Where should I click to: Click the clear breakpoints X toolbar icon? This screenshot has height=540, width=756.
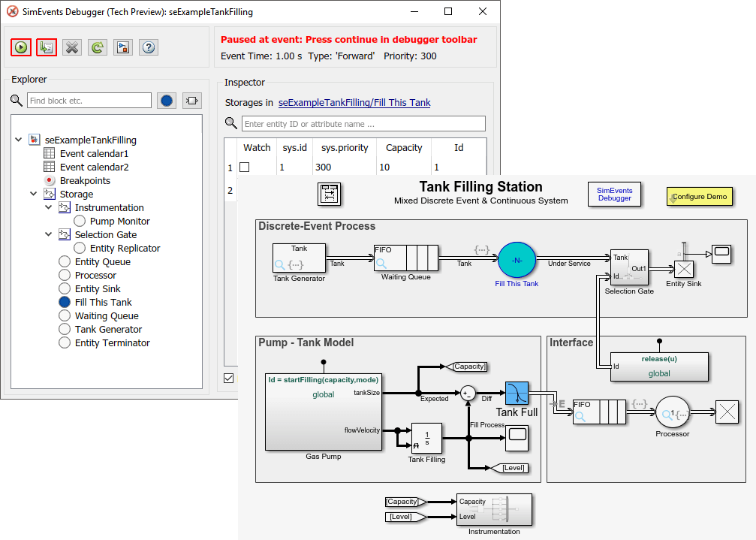(72, 47)
